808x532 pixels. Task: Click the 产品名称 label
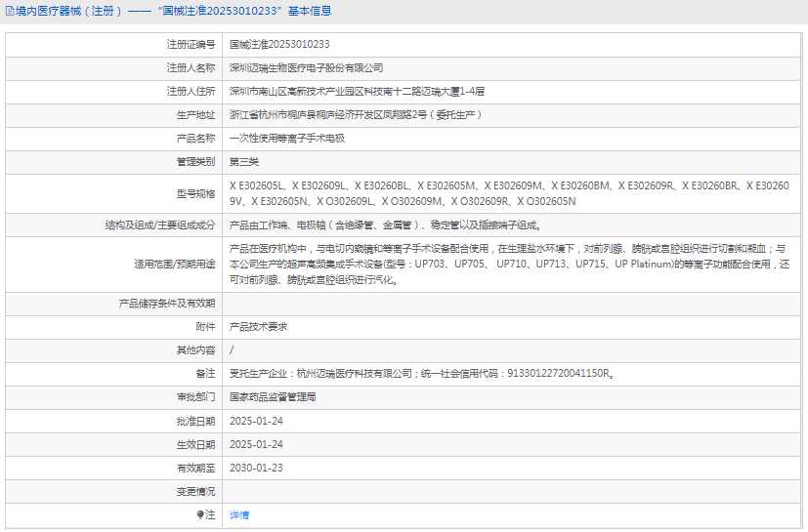[x=195, y=138]
